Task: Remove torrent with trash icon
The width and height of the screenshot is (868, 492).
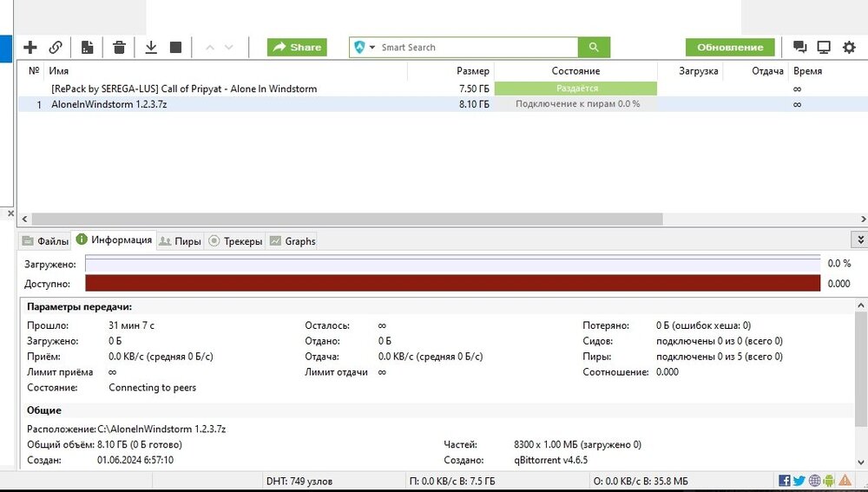Action: (x=119, y=47)
